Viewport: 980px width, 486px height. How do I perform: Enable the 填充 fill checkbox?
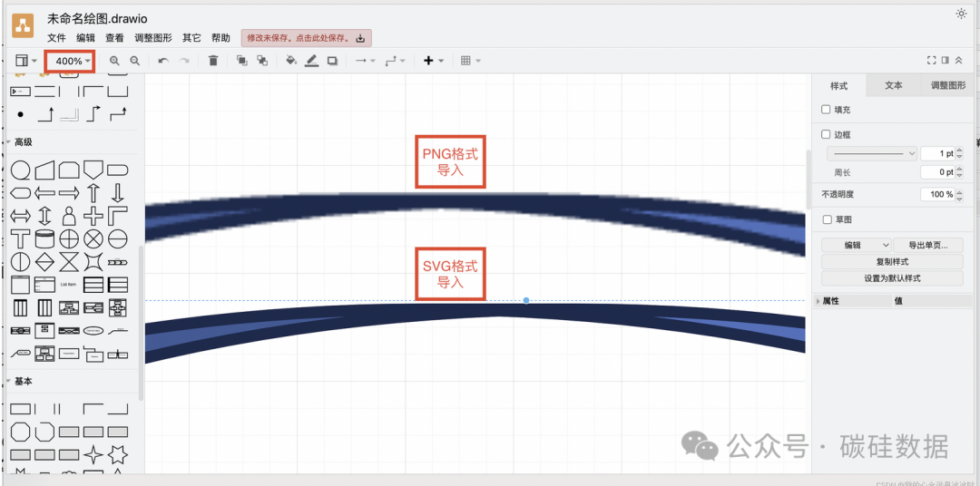(x=826, y=110)
